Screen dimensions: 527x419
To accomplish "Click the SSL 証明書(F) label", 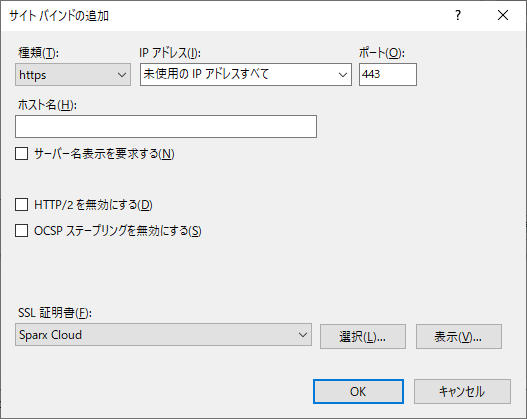I will [x=55, y=313].
